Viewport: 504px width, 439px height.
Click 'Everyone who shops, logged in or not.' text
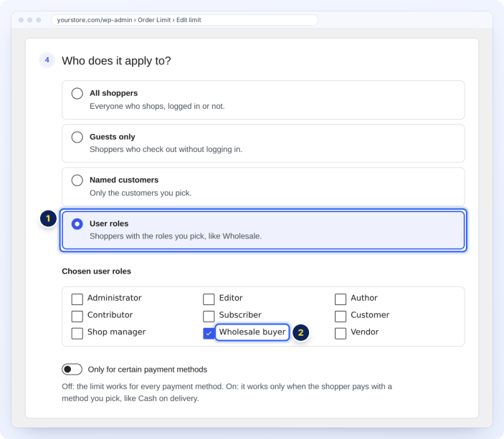[x=157, y=106]
